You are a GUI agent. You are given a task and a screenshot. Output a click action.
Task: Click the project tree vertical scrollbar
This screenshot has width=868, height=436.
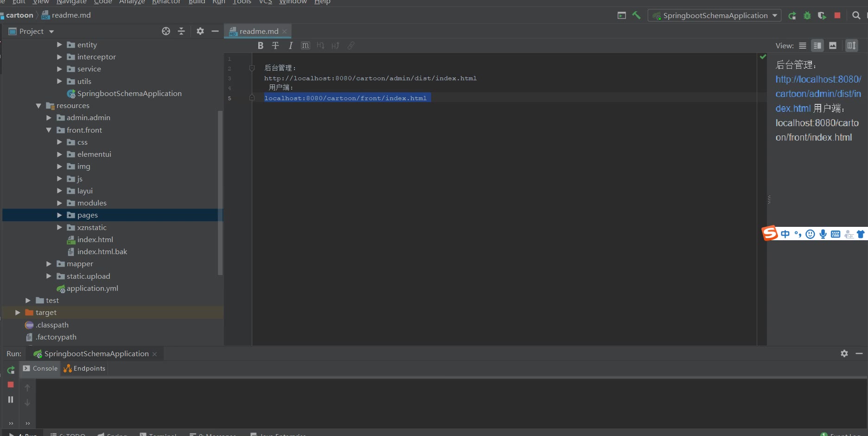(220, 192)
